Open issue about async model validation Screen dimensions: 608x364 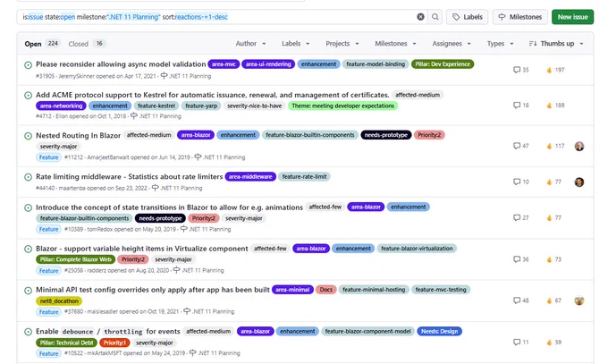121,64
